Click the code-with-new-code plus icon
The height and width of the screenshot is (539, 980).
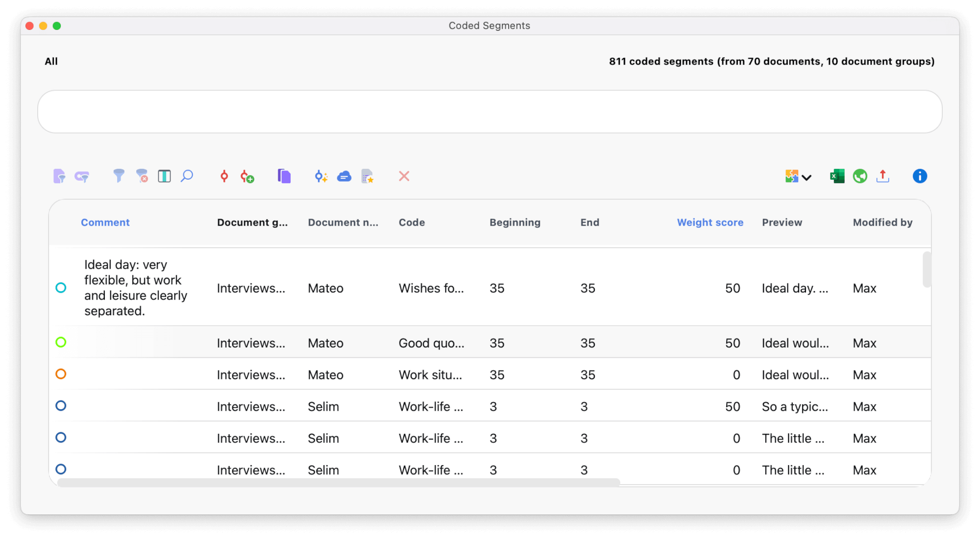[247, 176]
